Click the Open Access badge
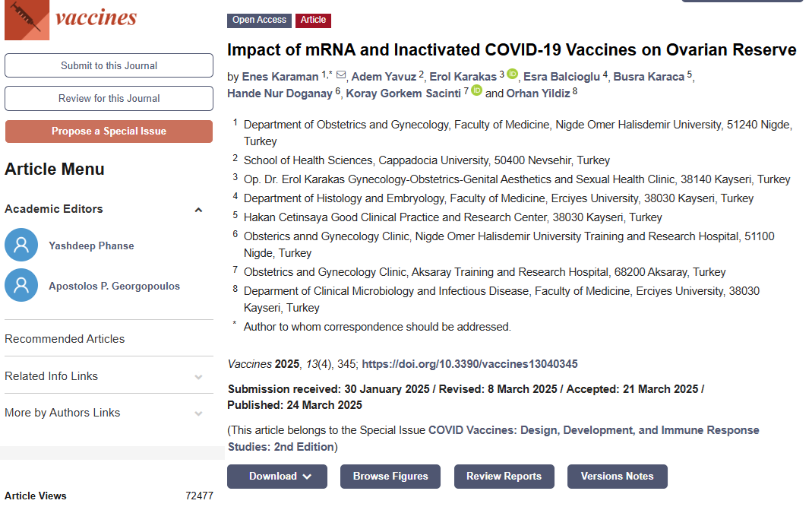Screen dimensions: 812x510 tap(259, 21)
